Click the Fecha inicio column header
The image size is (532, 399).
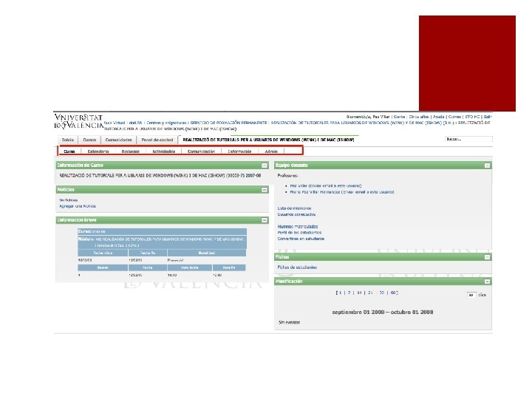[x=103, y=253]
